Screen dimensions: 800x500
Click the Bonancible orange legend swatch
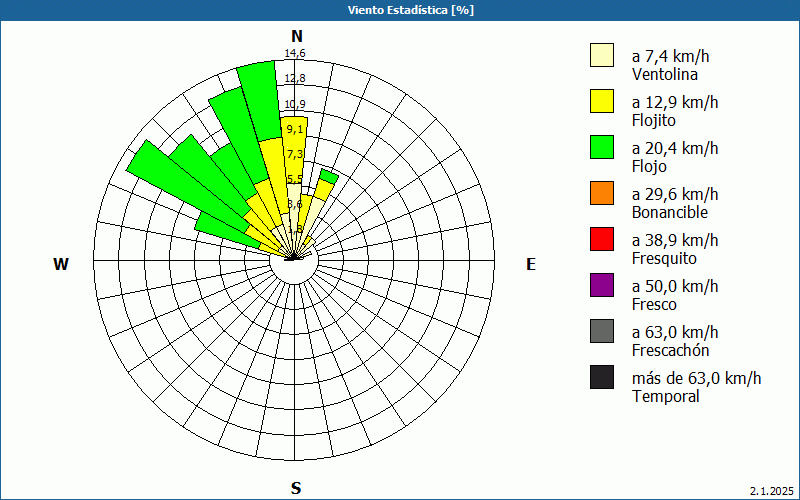point(602,193)
